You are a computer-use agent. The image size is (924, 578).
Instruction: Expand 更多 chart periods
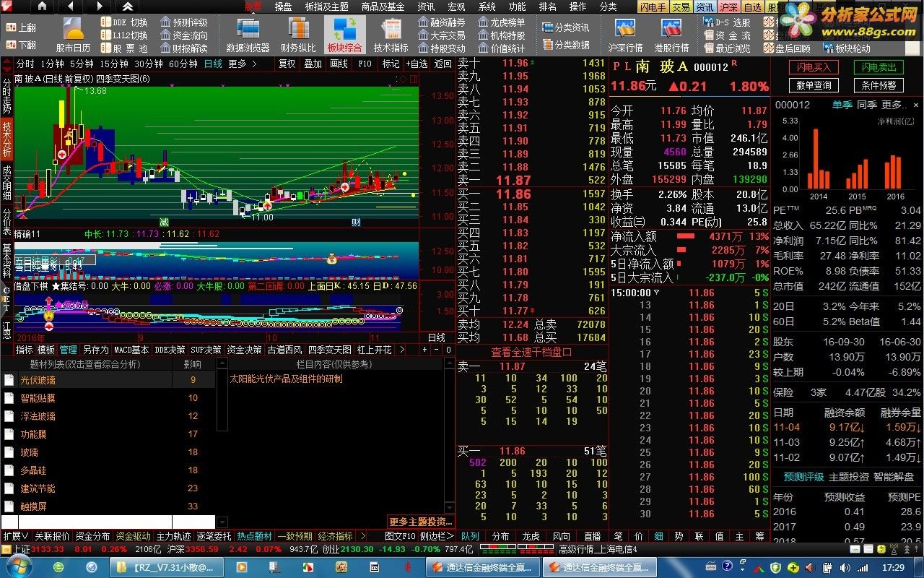[243, 64]
